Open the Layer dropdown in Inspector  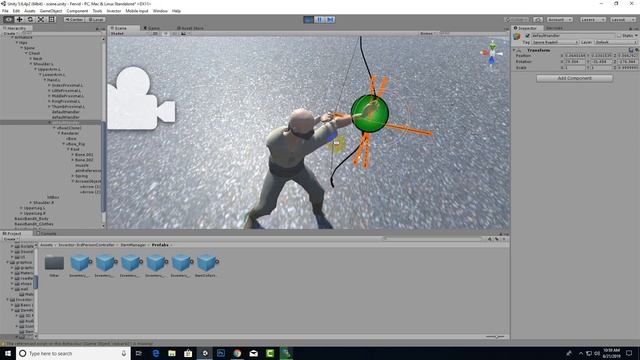(x=615, y=42)
